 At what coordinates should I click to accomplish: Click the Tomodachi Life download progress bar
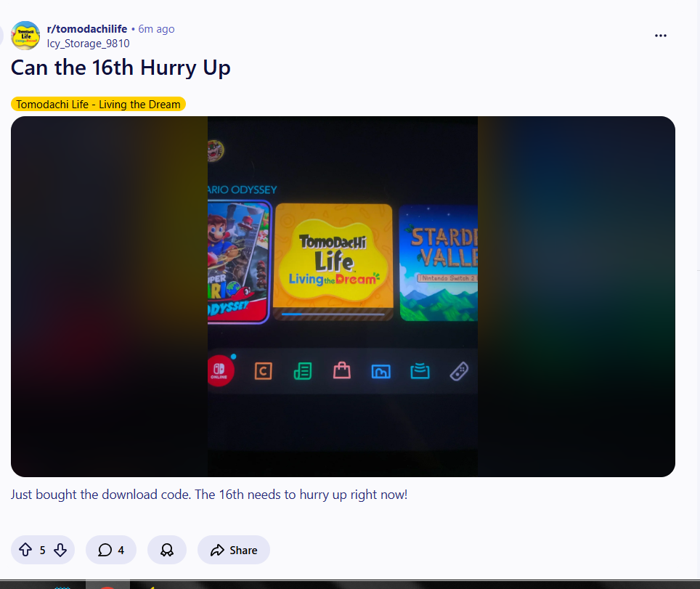click(333, 314)
